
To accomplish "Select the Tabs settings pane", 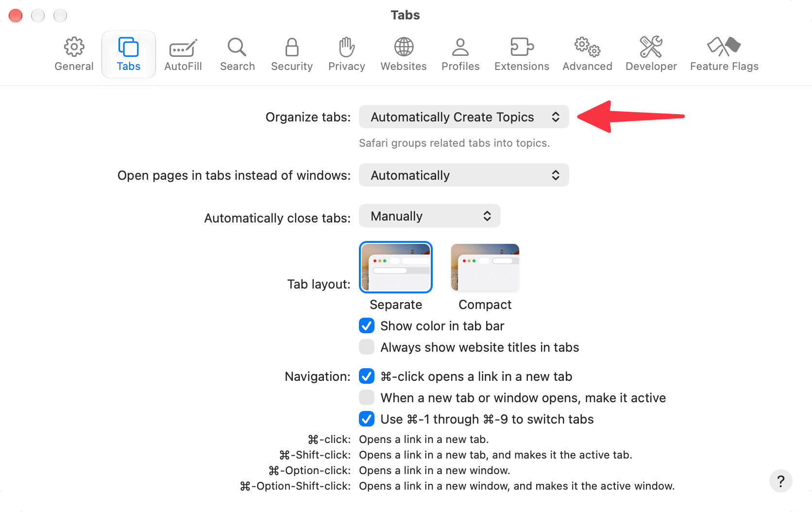I will pyautogui.click(x=129, y=54).
